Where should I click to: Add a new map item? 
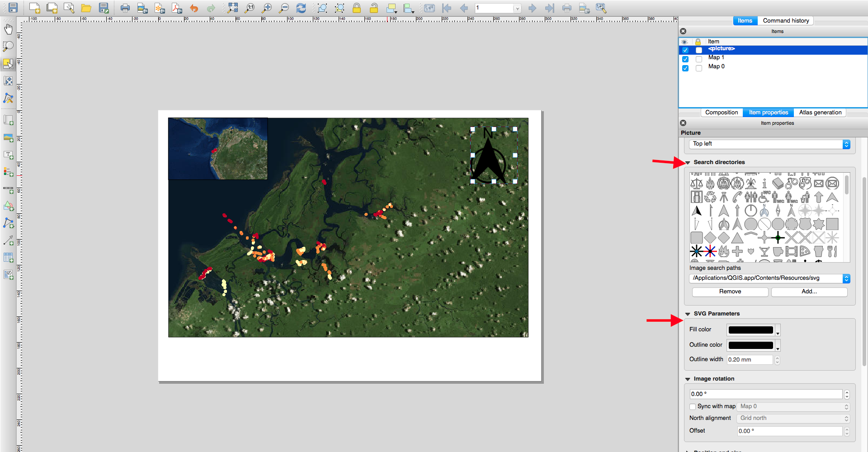pyautogui.click(x=8, y=120)
